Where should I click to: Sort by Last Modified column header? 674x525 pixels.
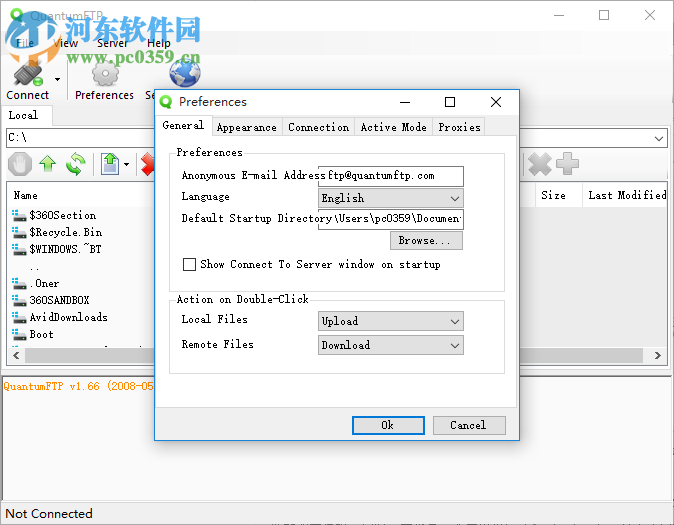(x=627, y=195)
